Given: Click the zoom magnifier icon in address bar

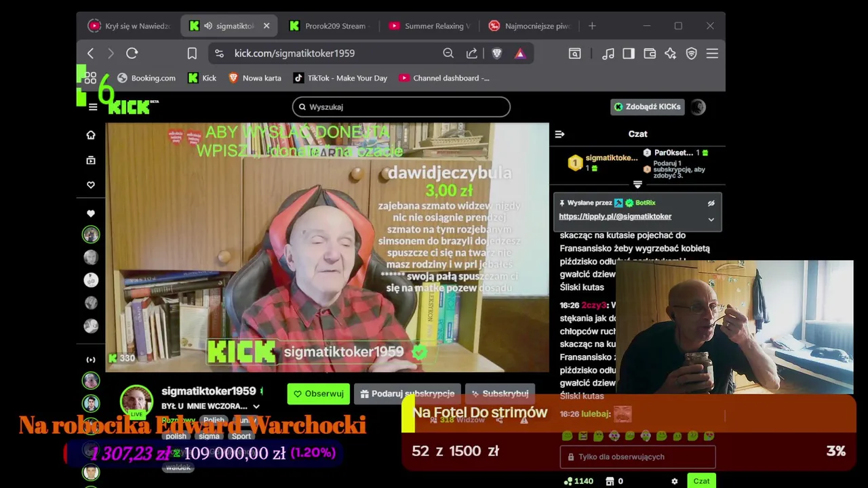Looking at the screenshot, I should (448, 53).
